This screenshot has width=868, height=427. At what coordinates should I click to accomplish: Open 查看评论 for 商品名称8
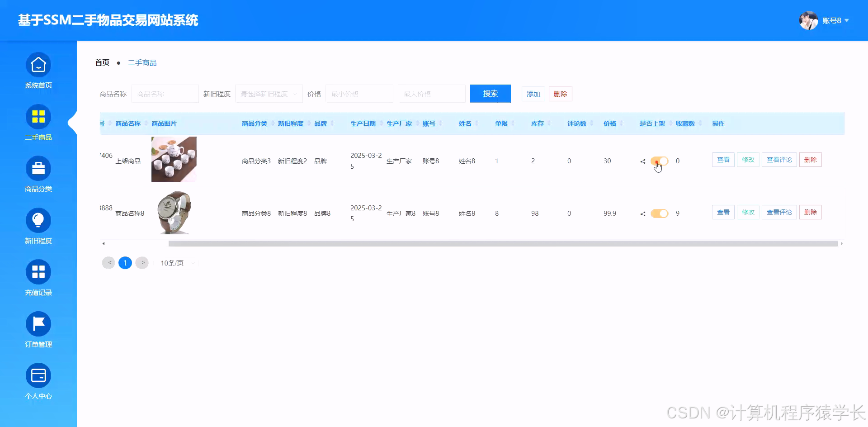[x=778, y=212]
